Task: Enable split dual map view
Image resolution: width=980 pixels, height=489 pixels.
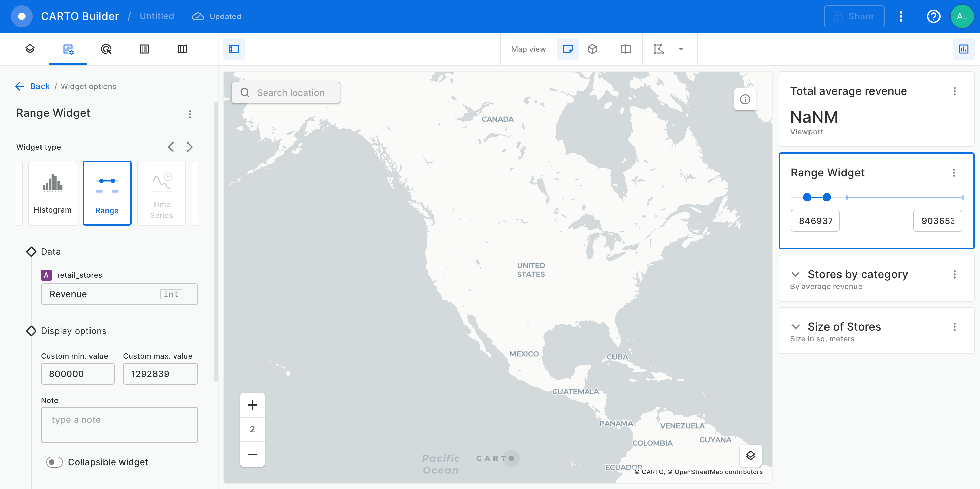Action: point(625,49)
